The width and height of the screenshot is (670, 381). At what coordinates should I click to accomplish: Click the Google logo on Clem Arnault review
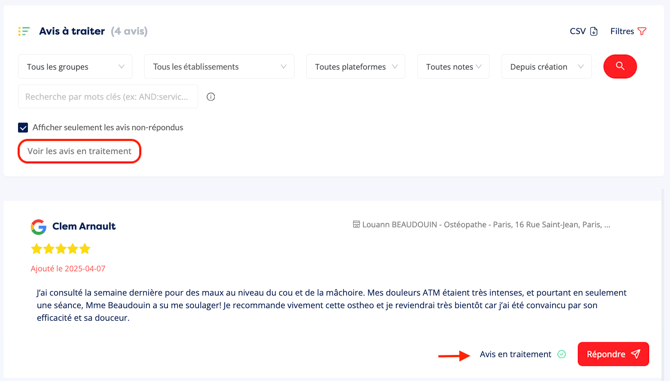pyautogui.click(x=38, y=227)
